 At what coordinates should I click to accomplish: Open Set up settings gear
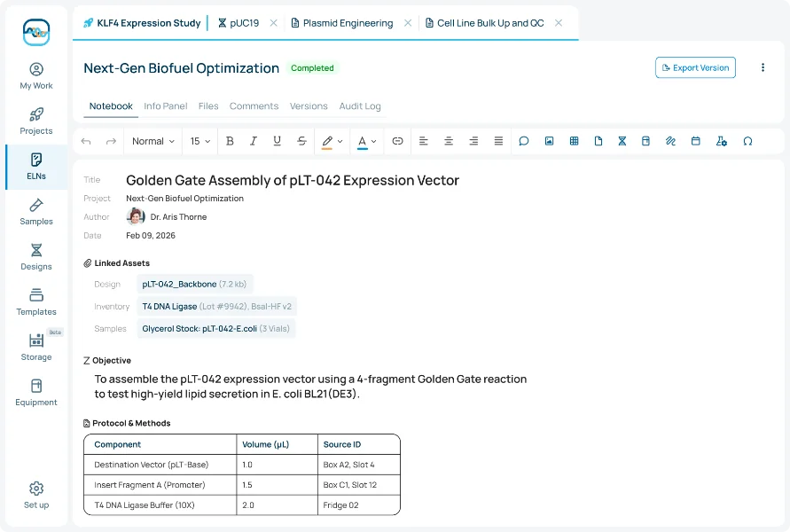click(36, 496)
